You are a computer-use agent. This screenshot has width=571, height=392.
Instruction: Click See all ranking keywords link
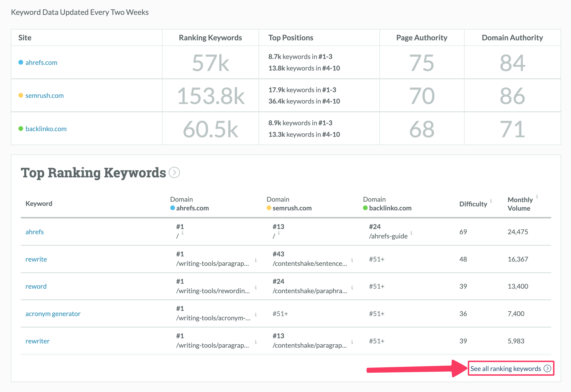(511, 368)
